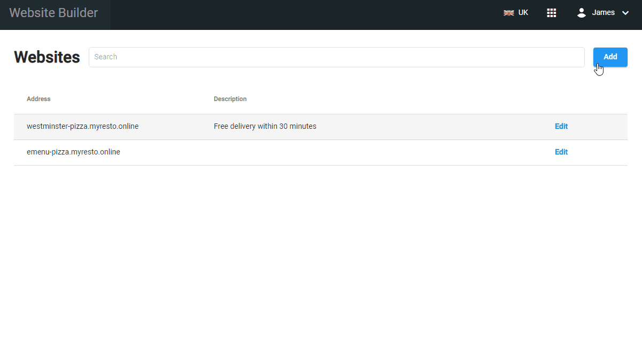
Task: Open the UK language selector label
Action: [x=523, y=13]
